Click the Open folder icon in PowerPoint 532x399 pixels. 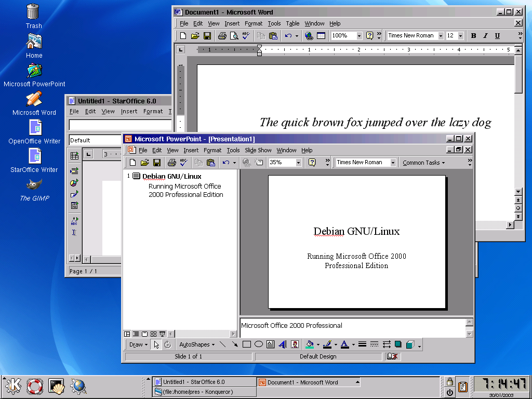tap(145, 163)
